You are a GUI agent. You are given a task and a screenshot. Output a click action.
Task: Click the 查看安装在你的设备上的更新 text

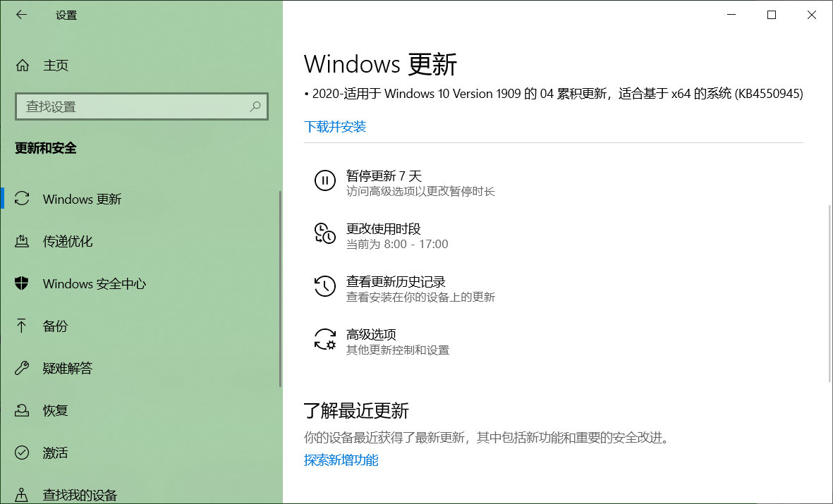pyautogui.click(x=421, y=297)
